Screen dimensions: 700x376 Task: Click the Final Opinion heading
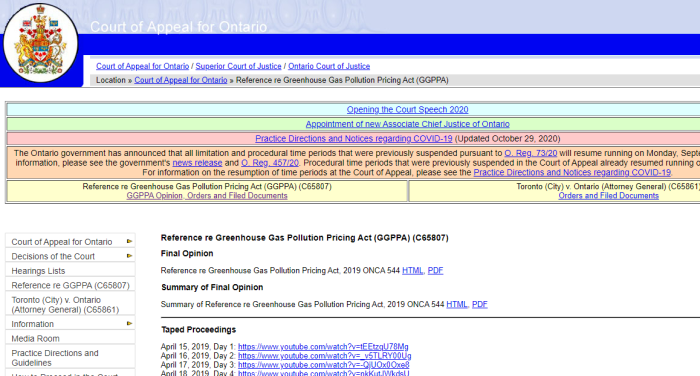tap(187, 253)
